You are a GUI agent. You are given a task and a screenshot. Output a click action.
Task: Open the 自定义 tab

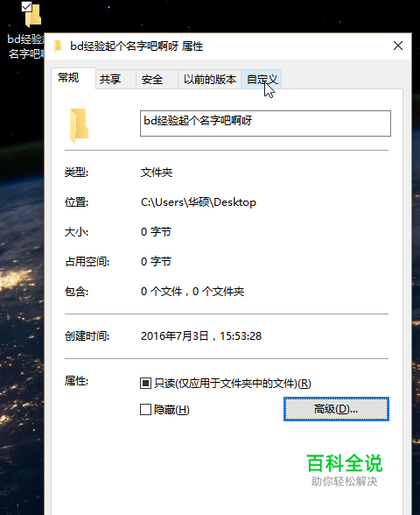261,79
